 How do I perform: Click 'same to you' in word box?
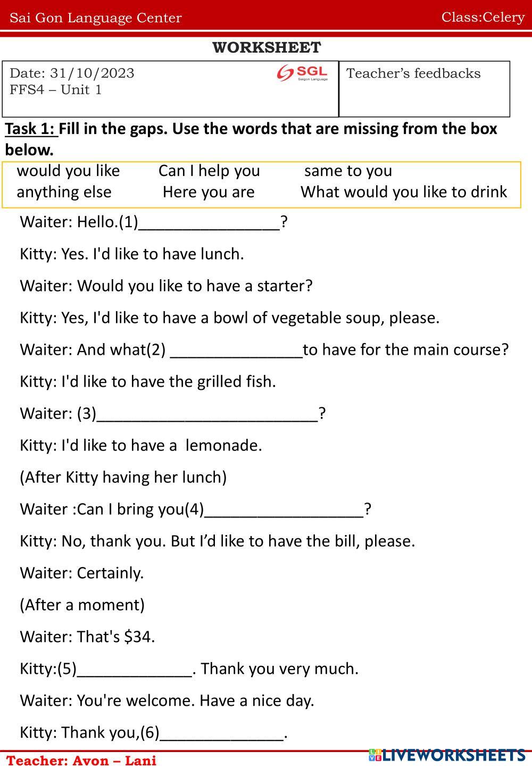coord(348,171)
